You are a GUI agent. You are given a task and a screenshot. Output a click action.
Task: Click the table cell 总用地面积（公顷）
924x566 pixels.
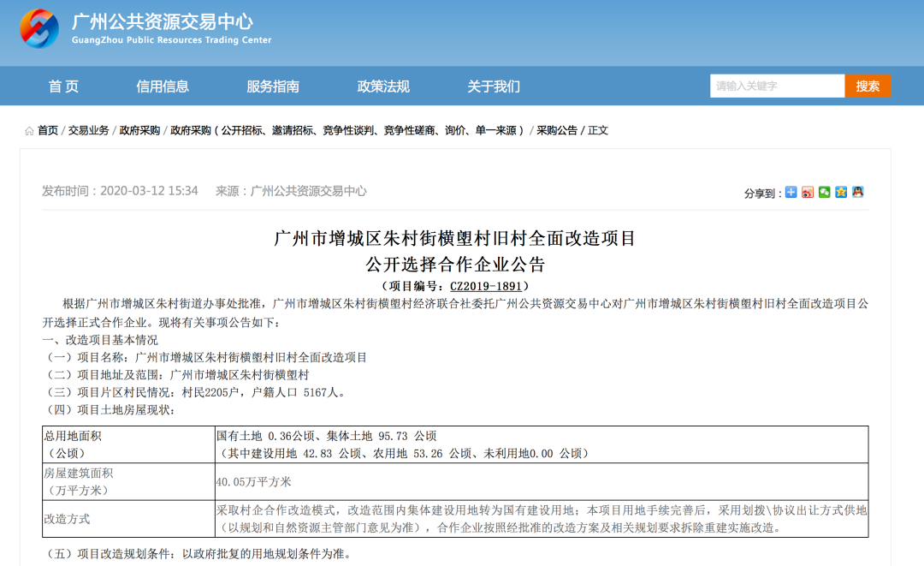coord(128,444)
